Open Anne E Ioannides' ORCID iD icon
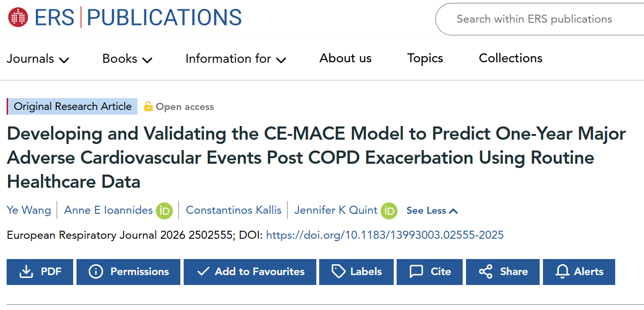 click(164, 210)
